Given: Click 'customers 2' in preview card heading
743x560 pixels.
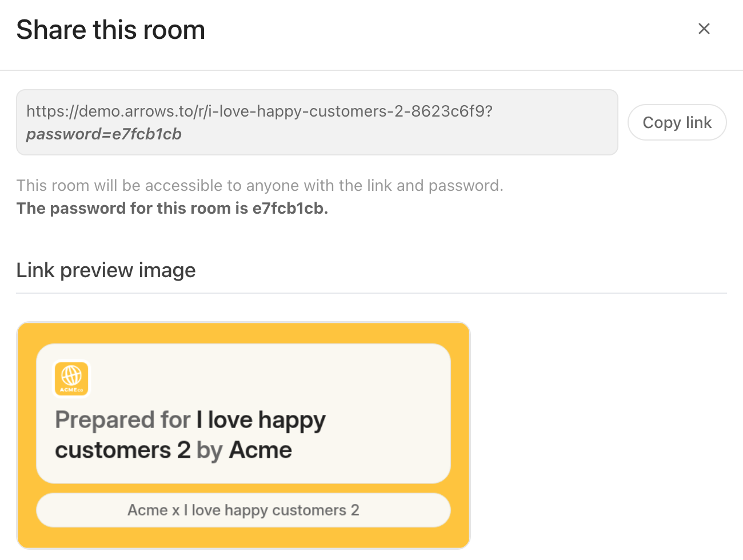Looking at the screenshot, I should (122, 450).
